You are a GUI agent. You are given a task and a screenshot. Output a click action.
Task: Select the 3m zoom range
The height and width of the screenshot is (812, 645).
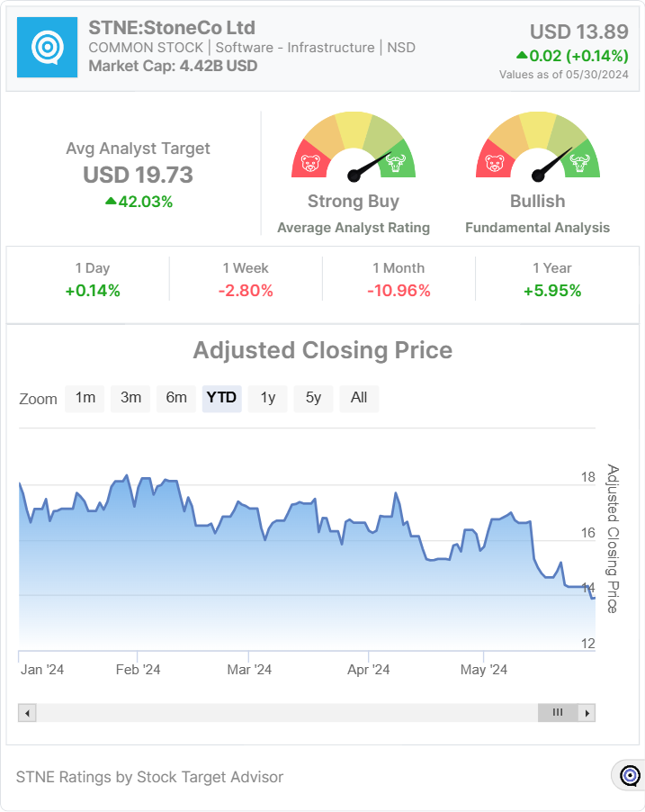tap(130, 398)
